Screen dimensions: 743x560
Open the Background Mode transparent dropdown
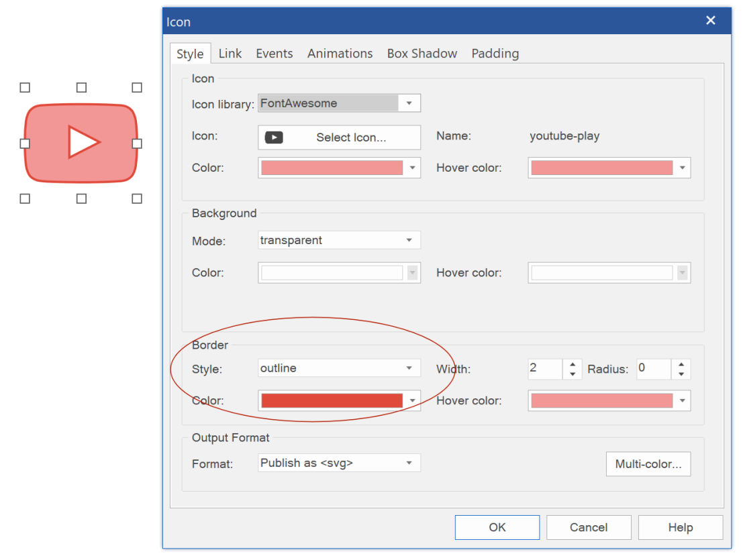pyautogui.click(x=339, y=240)
